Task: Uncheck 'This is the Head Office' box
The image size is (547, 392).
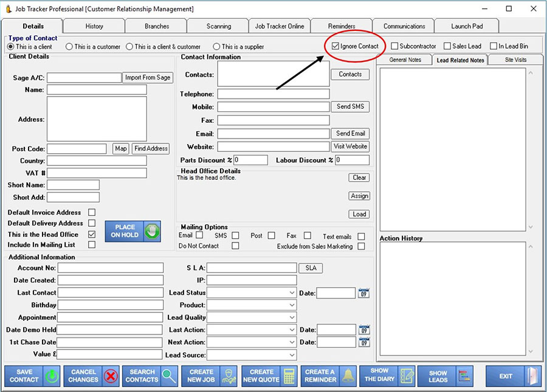Action: tap(92, 235)
